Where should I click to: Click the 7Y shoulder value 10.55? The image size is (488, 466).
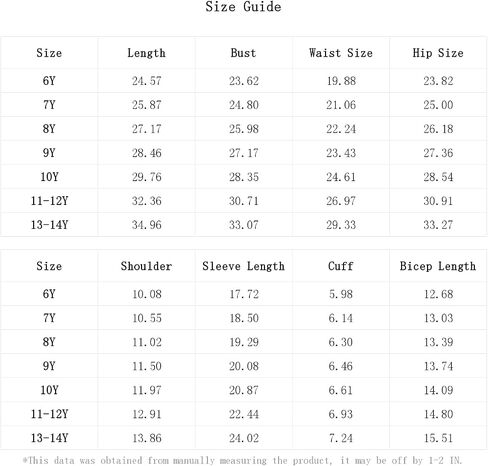pyautogui.click(x=147, y=318)
